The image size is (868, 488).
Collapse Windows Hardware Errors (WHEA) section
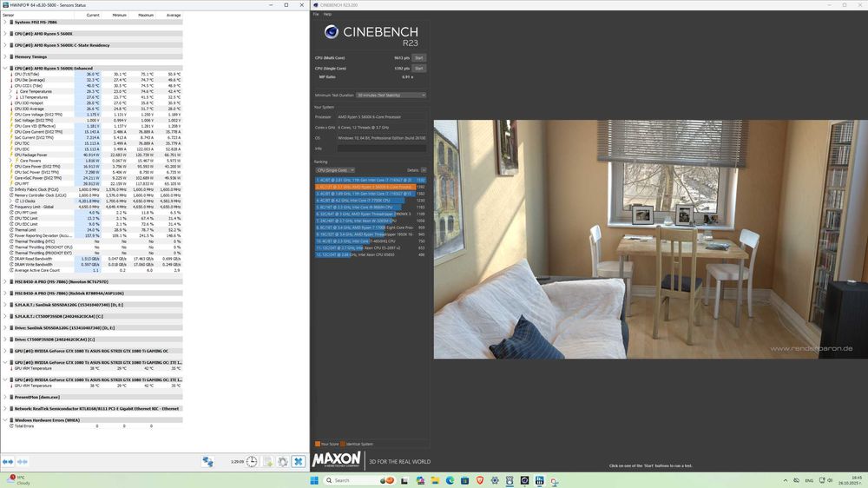click(5, 420)
